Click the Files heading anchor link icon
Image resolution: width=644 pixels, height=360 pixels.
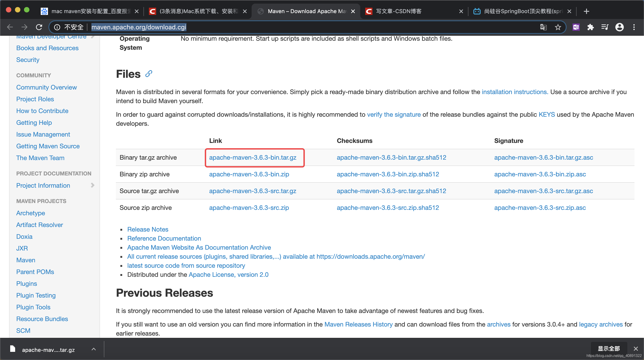coord(149,74)
